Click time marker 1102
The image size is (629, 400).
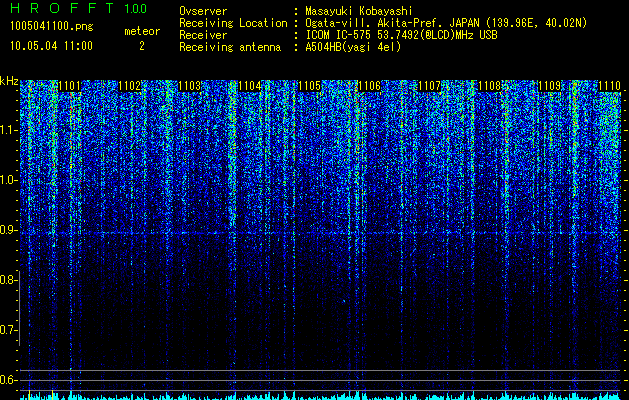[x=130, y=86]
